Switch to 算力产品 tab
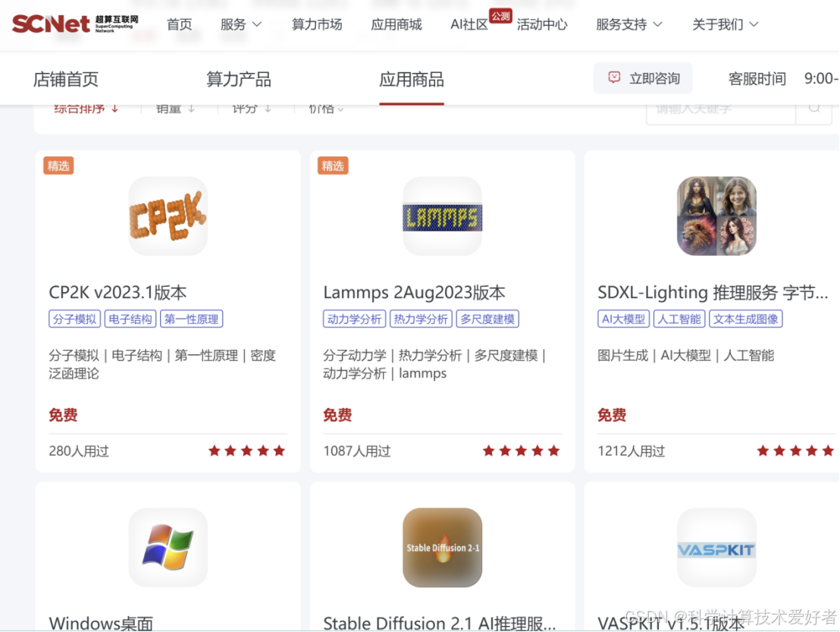The image size is (840, 632). [238, 80]
